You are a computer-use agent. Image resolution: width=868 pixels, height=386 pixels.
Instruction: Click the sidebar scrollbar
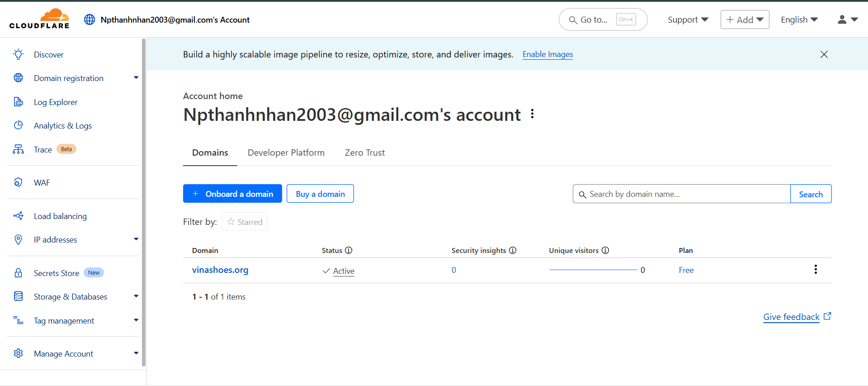144,203
